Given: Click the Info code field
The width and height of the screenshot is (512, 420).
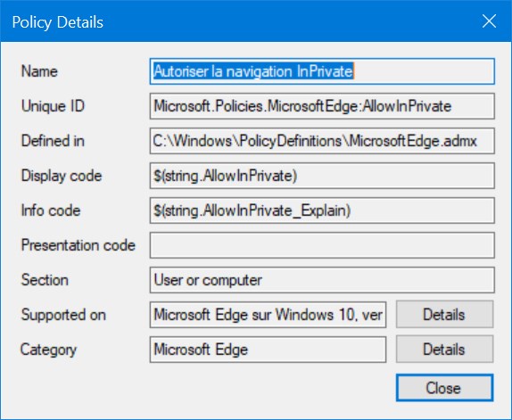Looking at the screenshot, I should tap(322, 210).
